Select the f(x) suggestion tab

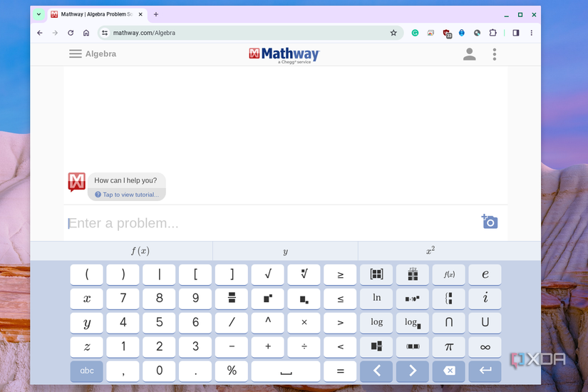pos(140,251)
